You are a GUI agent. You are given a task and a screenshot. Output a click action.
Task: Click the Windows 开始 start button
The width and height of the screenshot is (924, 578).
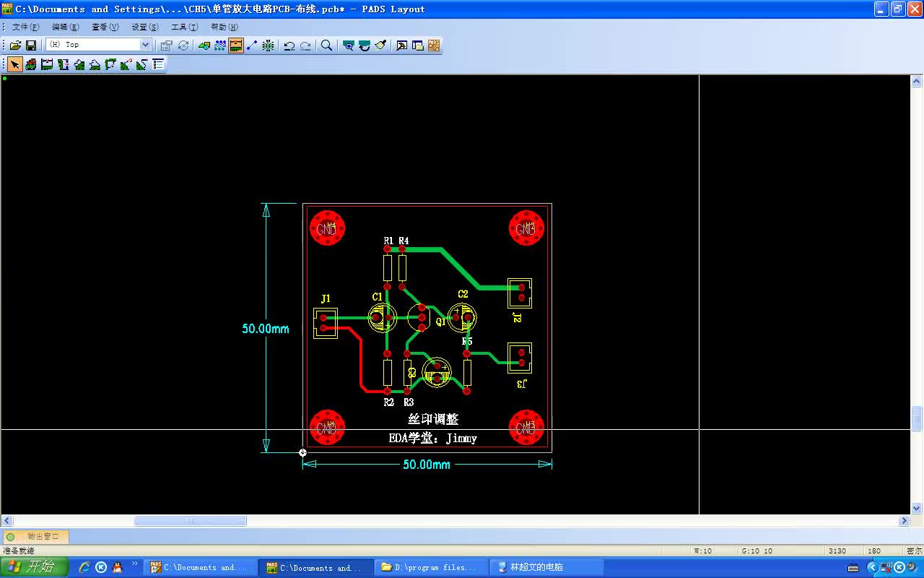(x=33, y=567)
